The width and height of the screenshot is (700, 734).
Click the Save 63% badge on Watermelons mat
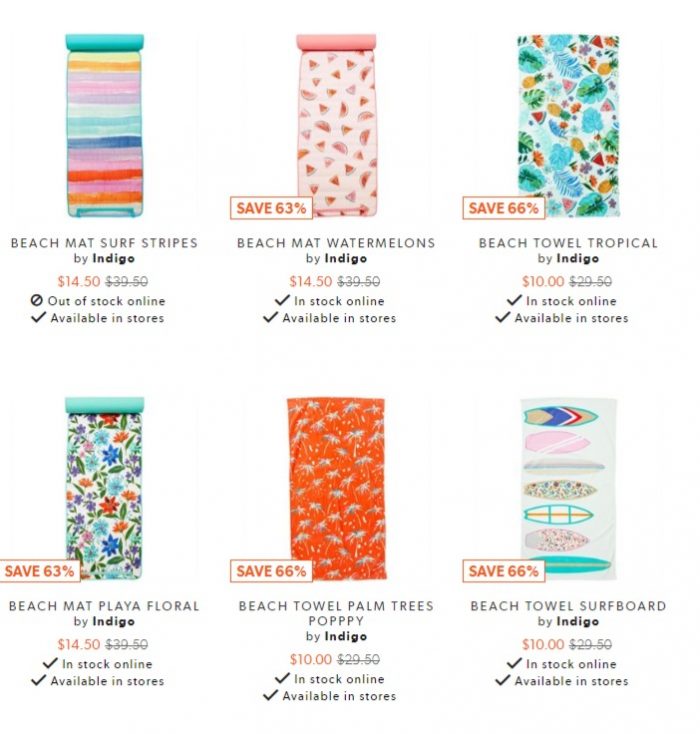pos(271,208)
